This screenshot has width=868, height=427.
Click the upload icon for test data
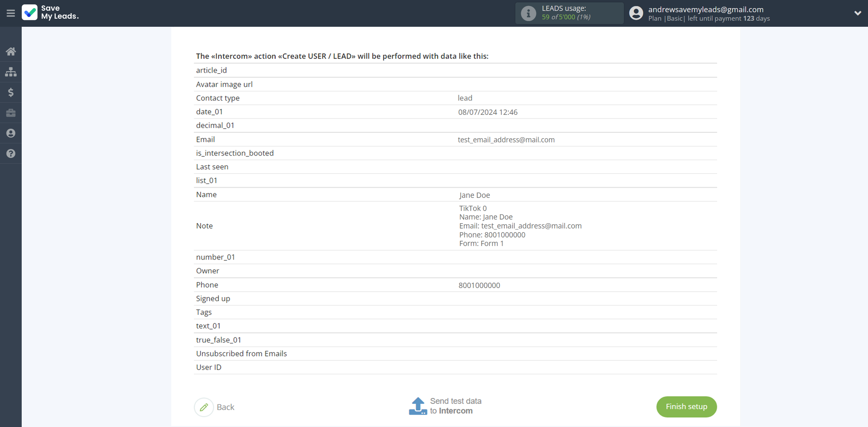pos(418,406)
